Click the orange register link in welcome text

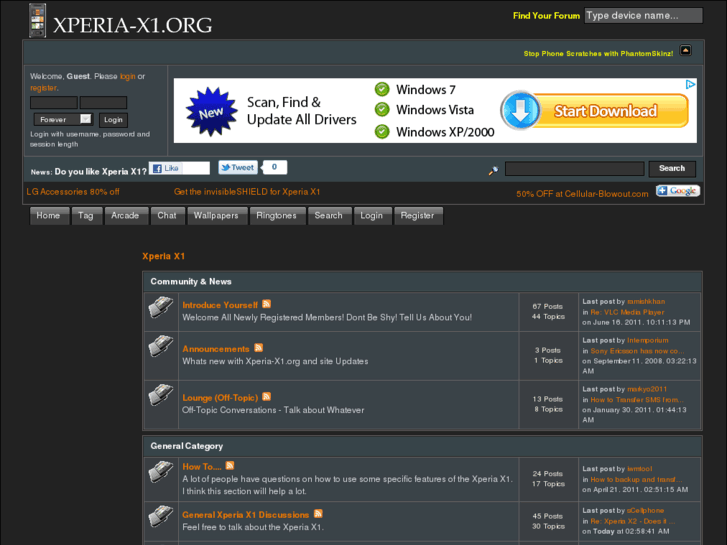[x=44, y=88]
